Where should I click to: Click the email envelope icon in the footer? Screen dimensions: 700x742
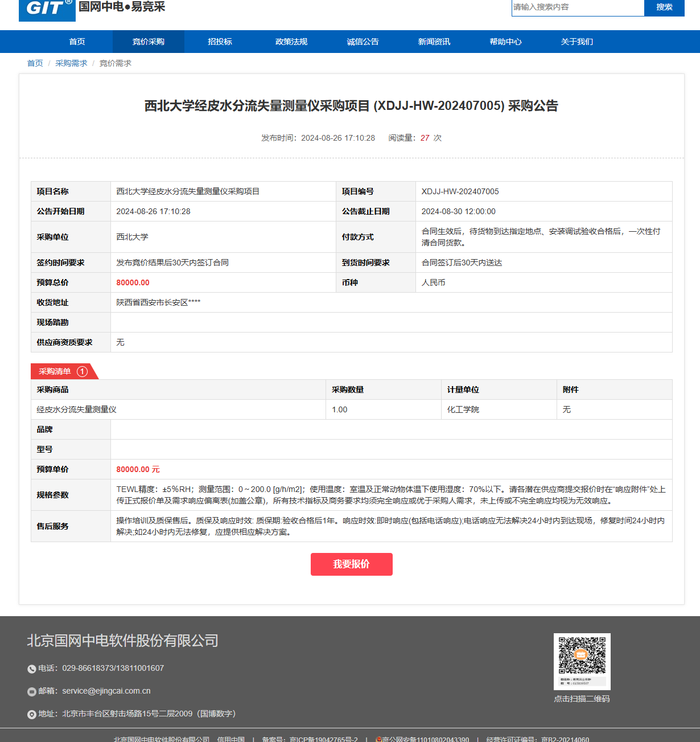click(x=32, y=692)
